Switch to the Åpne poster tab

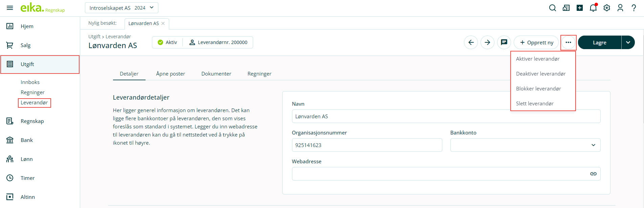(171, 74)
